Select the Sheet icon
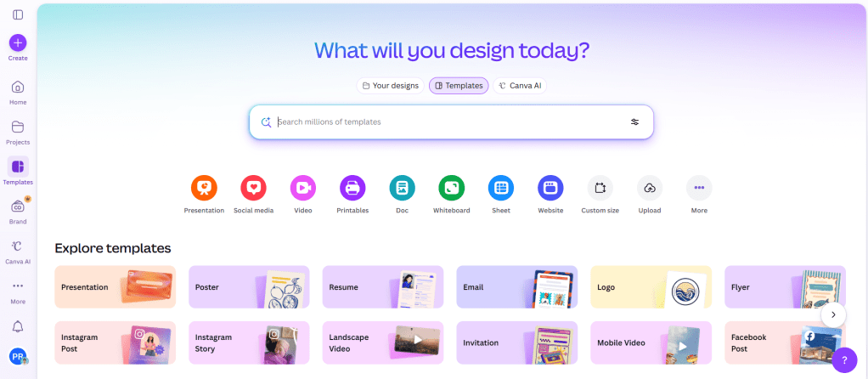 (501, 189)
